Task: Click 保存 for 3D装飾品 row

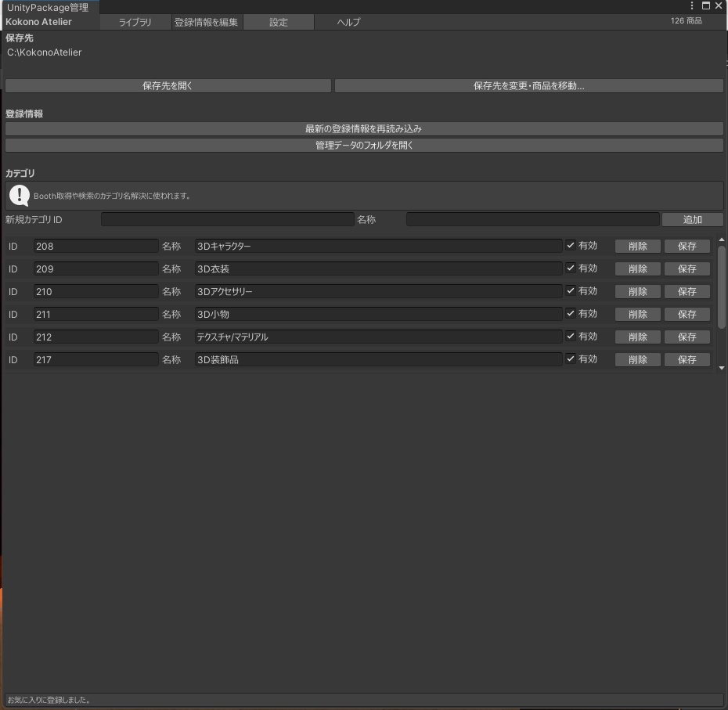Action: (687, 360)
